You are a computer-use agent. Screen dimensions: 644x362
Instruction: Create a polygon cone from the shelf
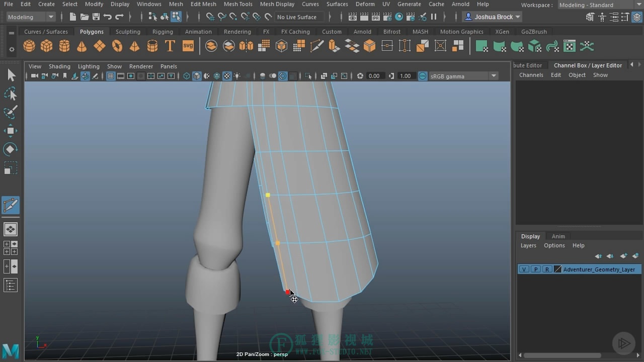pos(82,46)
